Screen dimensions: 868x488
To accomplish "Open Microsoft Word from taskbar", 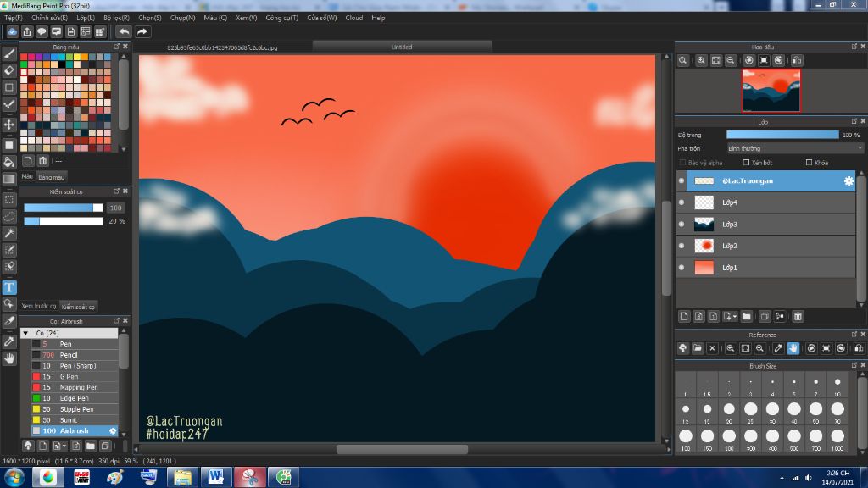I will tap(216, 477).
